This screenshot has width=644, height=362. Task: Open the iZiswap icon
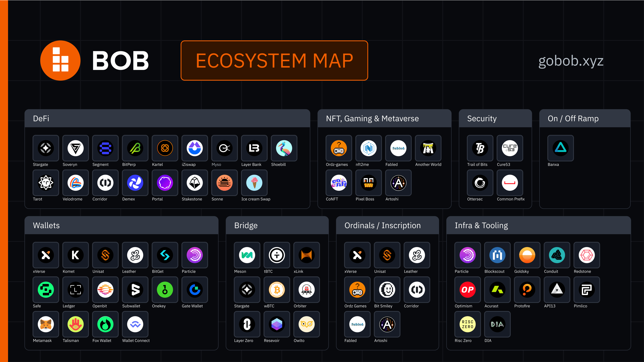[194, 148]
